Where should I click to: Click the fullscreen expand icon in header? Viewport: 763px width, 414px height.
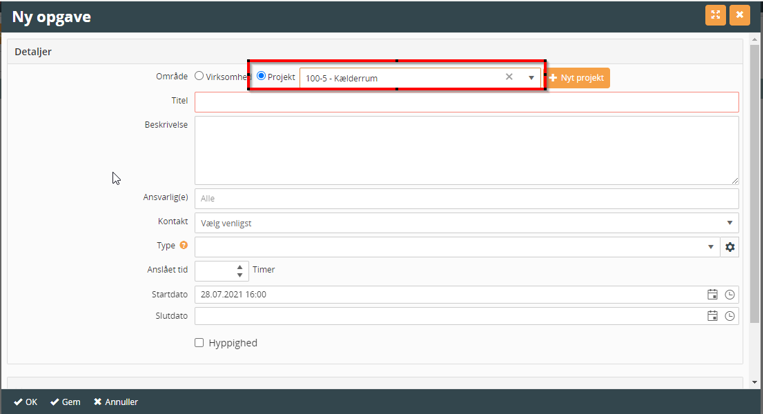pos(715,15)
